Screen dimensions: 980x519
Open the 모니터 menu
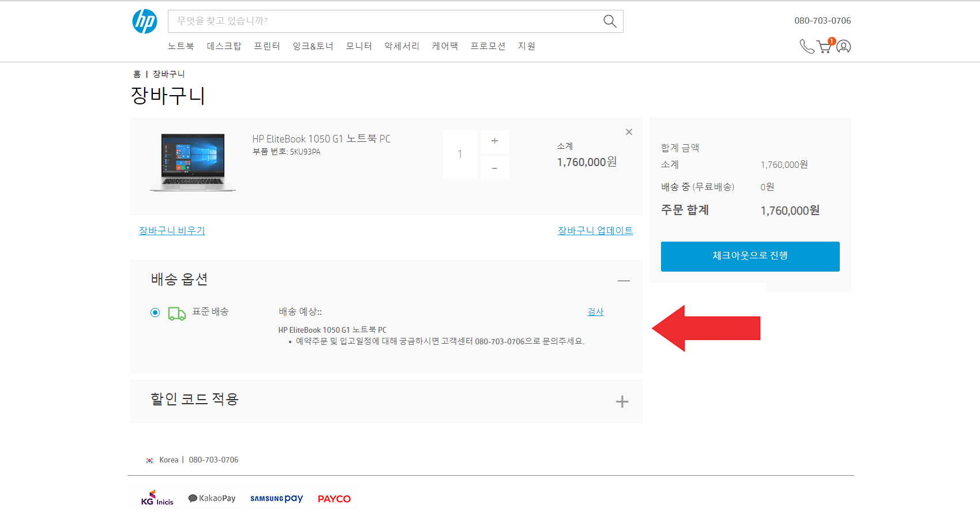[359, 46]
